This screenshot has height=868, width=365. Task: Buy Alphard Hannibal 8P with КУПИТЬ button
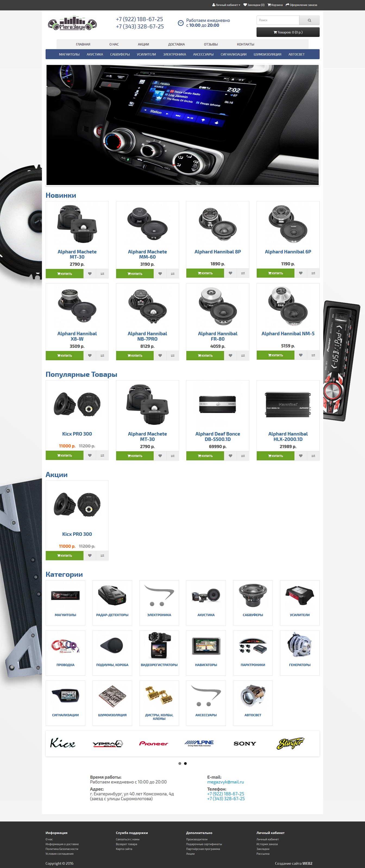205,273
